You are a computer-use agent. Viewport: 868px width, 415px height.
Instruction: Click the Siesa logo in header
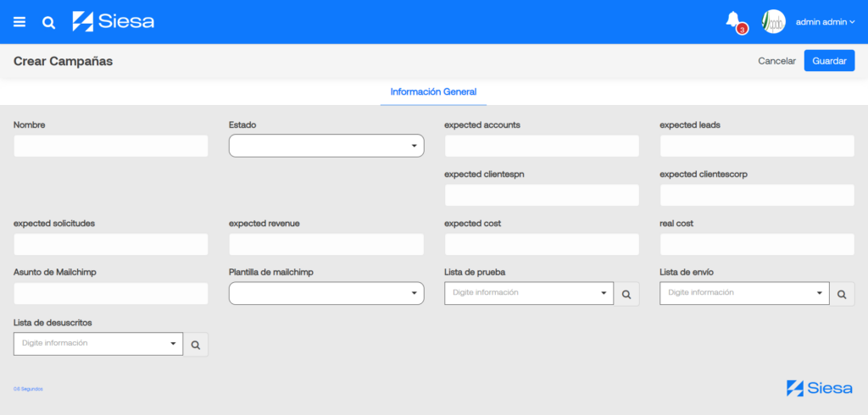click(x=114, y=21)
